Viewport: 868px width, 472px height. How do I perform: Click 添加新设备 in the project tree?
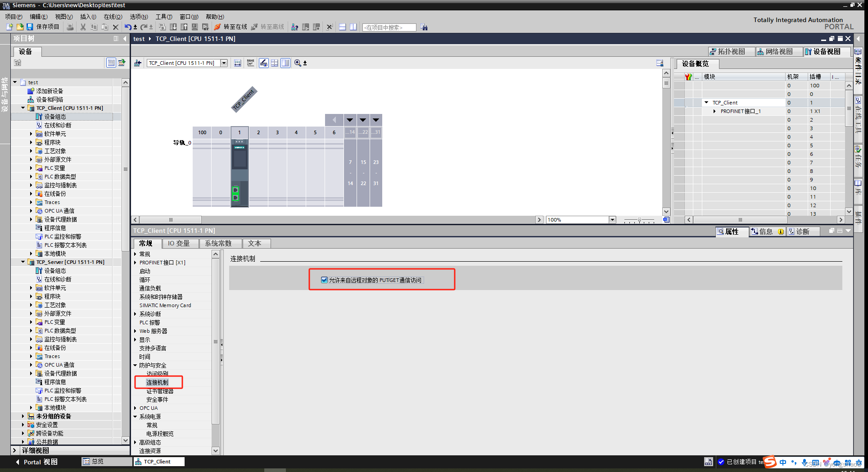pyautogui.click(x=50, y=91)
